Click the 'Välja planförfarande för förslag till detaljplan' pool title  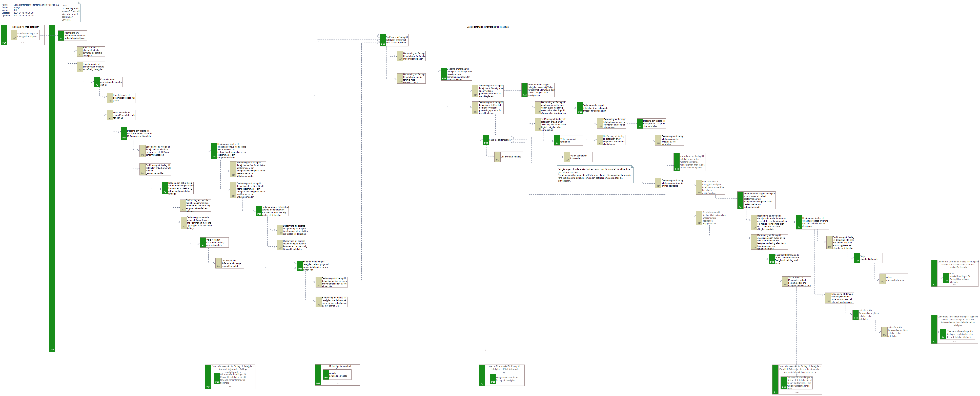tap(487, 27)
